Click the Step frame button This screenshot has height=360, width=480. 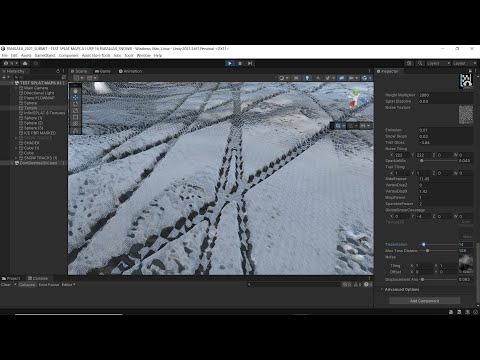pos(250,63)
